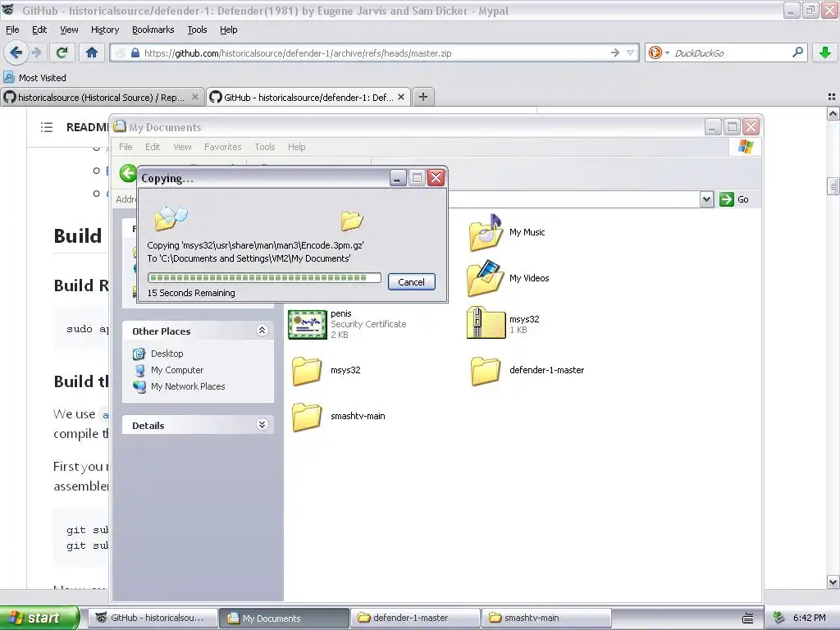Click the My Documents taskbar button
The image size is (840, 630).
(284, 618)
